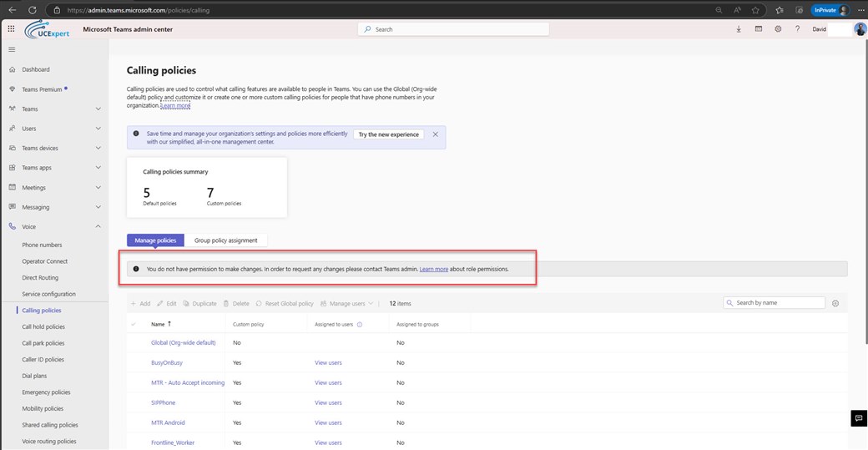Open the Dashboard home icon
The width and height of the screenshot is (868, 450).
pos(13,69)
